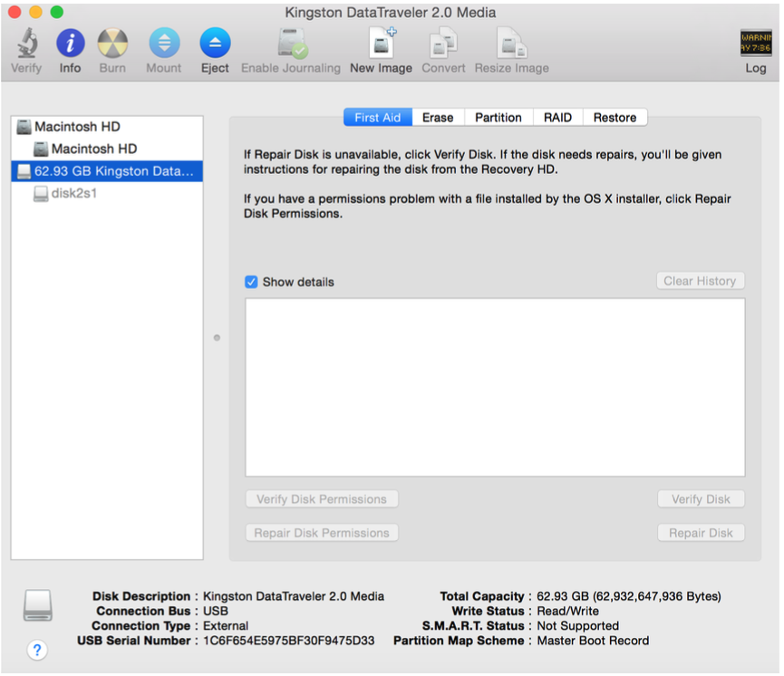Click the Connection Type External value

[226, 626]
